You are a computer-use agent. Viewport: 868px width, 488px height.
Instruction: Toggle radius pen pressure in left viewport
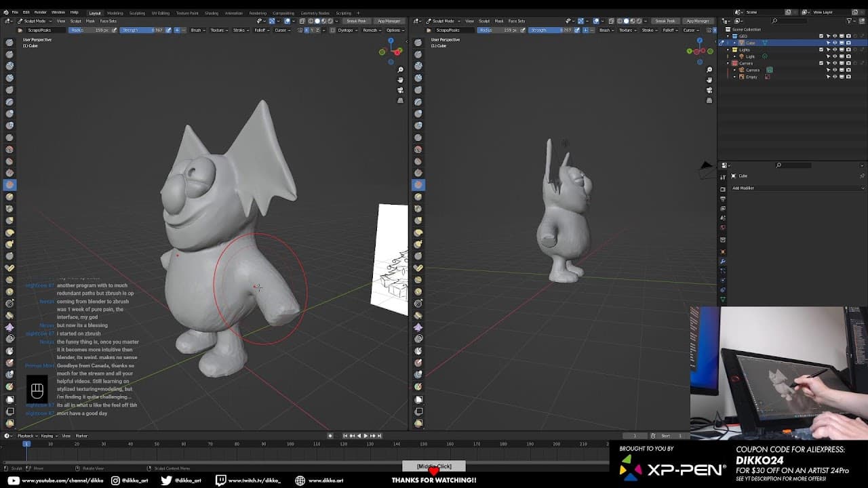click(x=115, y=30)
